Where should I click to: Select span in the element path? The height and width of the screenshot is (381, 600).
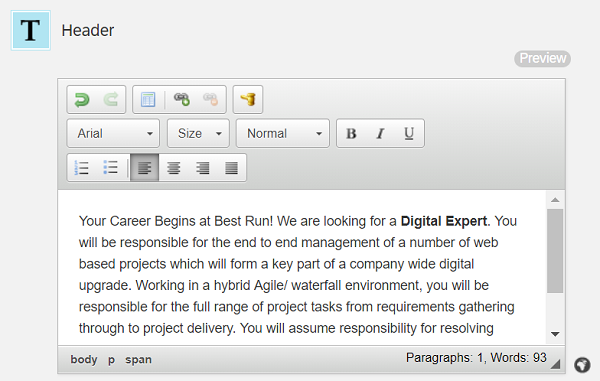[x=139, y=360]
